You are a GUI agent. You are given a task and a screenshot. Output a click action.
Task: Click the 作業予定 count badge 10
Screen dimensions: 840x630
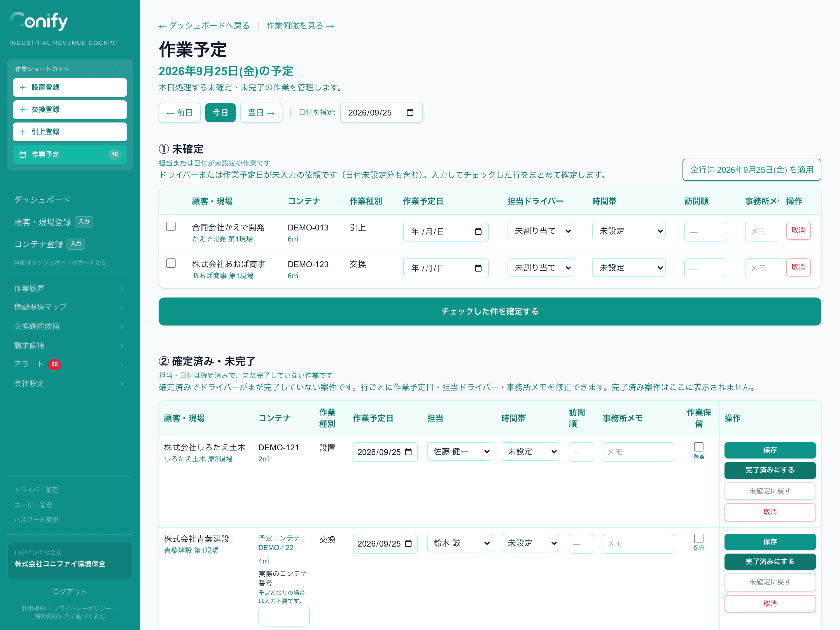[x=114, y=154]
